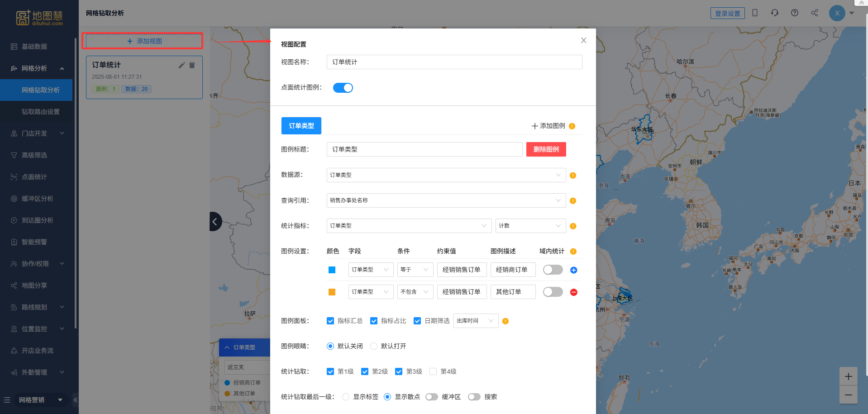Screen dimensions: 868x414
Task: Click the customer service headset icon
Action: pyautogui.click(x=774, y=13)
